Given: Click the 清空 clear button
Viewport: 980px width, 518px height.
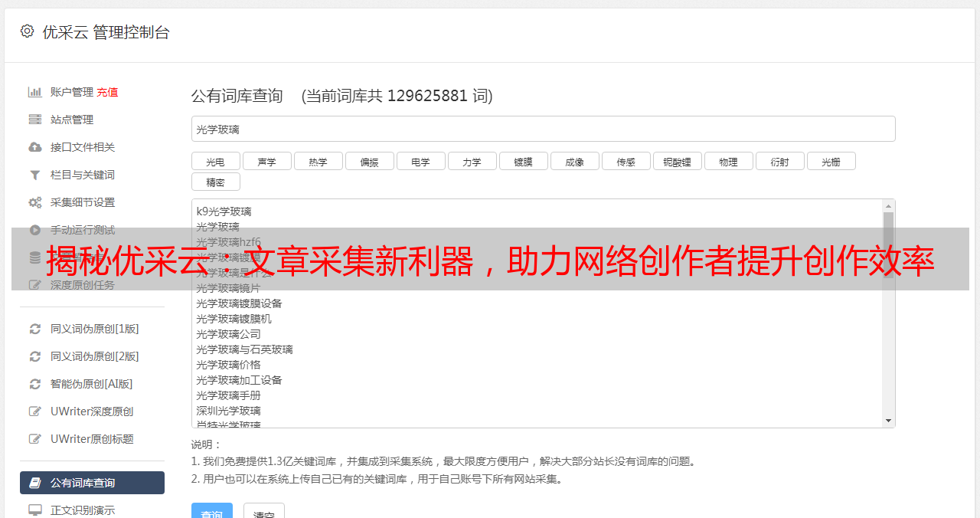Looking at the screenshot, I should pos(264,511).
